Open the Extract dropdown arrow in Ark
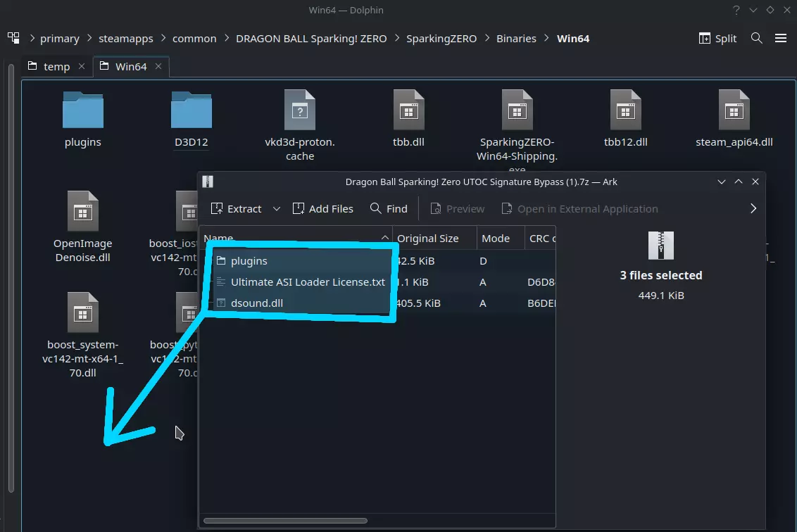This screenshot has height=532, width=797. pyautogui.click(x=277, y=209)
